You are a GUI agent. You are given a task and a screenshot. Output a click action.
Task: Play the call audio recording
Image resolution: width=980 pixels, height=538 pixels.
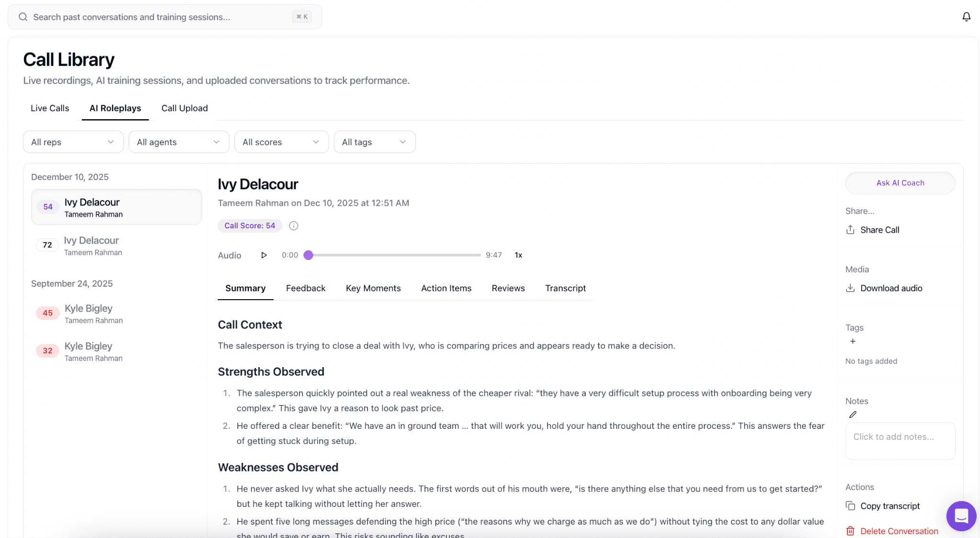264,255
